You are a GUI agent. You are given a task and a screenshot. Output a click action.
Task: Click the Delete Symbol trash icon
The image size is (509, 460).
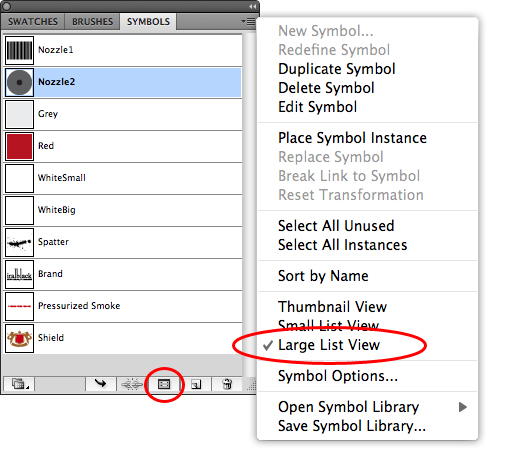(x=227, y=384)
